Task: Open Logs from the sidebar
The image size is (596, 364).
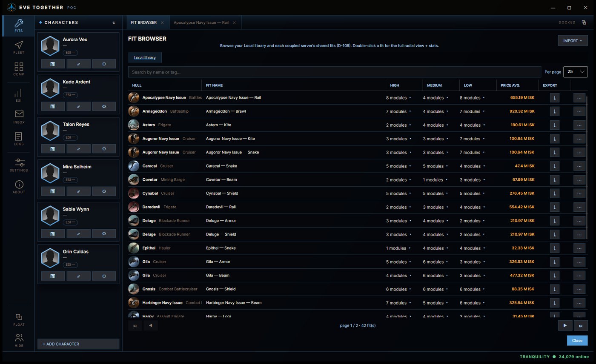Action: click(18, 139)
